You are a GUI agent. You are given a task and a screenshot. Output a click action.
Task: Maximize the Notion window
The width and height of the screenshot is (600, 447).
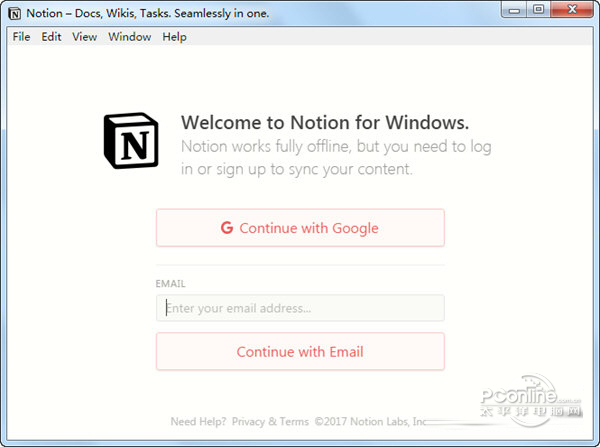tap(539, 10)
